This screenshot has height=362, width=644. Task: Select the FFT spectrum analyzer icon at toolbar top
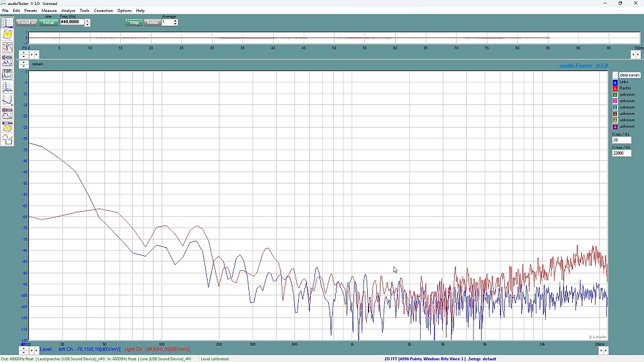pos(7,23)
